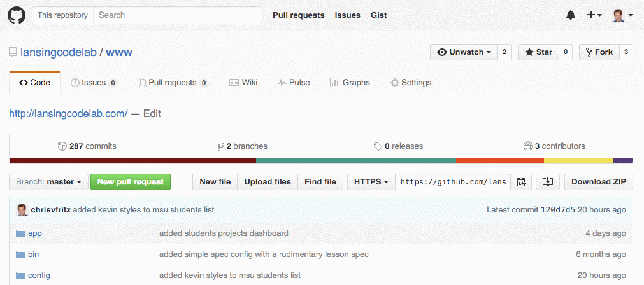Open the config folder
This screenshot has width=644, height=285.
point(39,275)
